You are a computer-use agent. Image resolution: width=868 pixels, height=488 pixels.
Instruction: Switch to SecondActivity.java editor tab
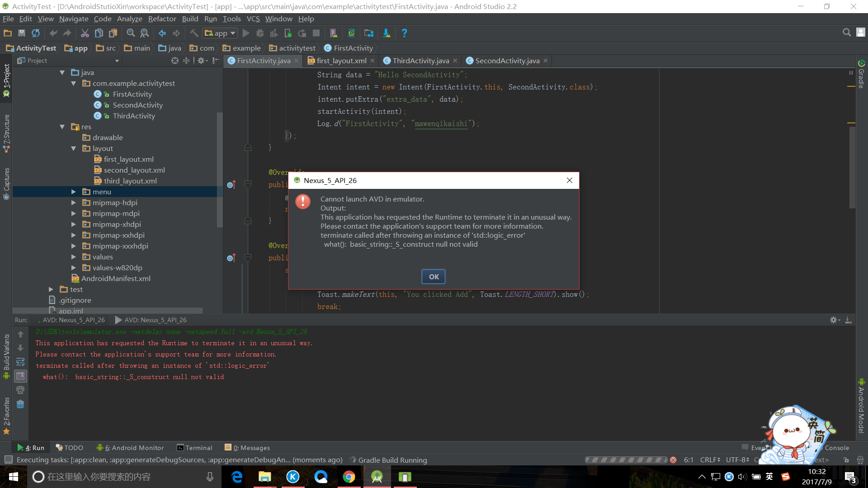click(x=507, y=61)
